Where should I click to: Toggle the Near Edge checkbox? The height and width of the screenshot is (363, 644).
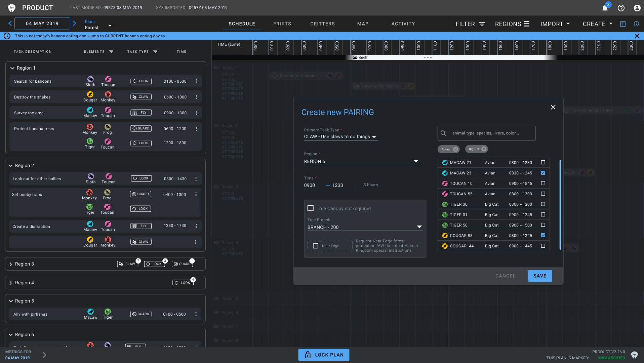316,246
